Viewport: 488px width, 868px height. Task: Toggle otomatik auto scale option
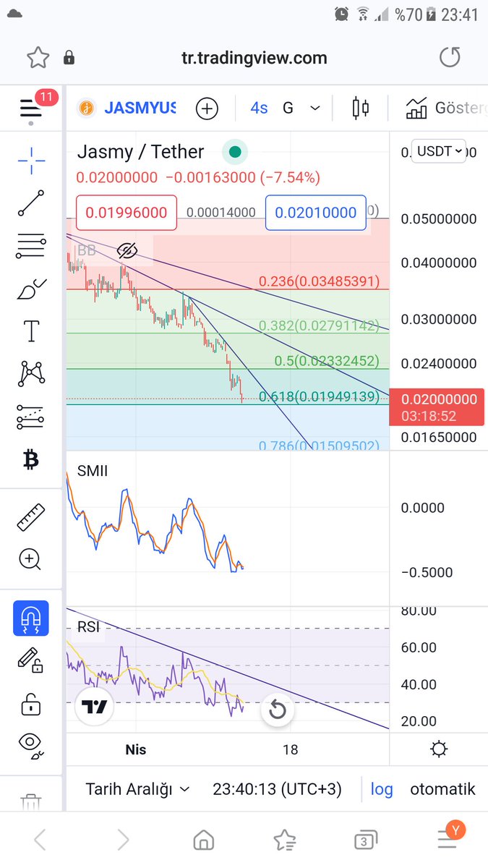pos(442,788)
